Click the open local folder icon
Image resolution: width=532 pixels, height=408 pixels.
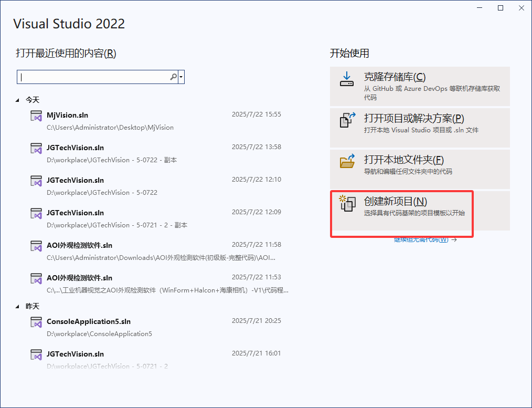347,161
